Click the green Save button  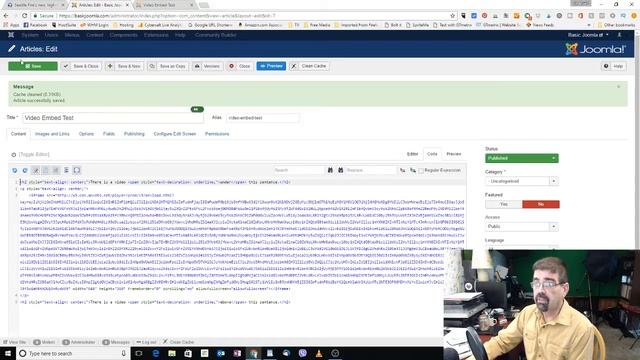[x=33, y=66]
